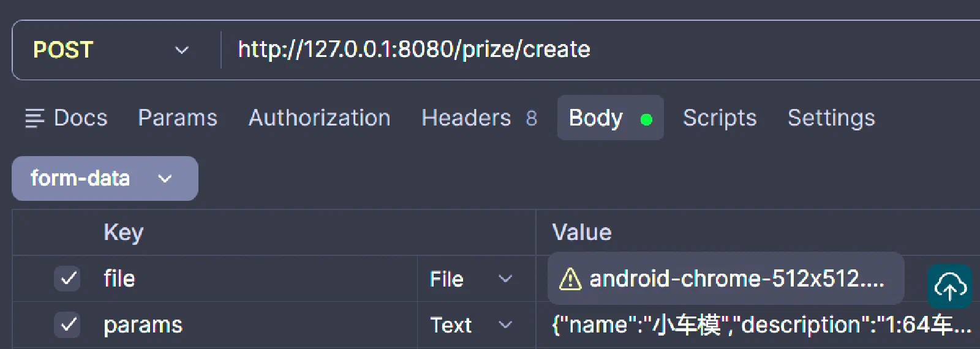980x349 pixels.
Task: Select the Body tab
Action: pos(610,118)
